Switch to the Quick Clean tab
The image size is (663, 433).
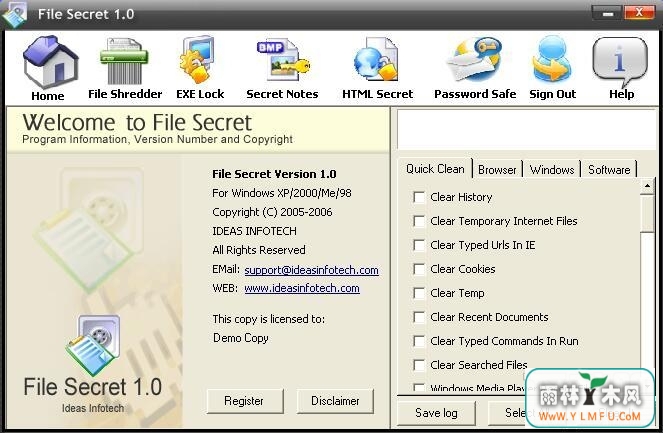coord(435,169)
